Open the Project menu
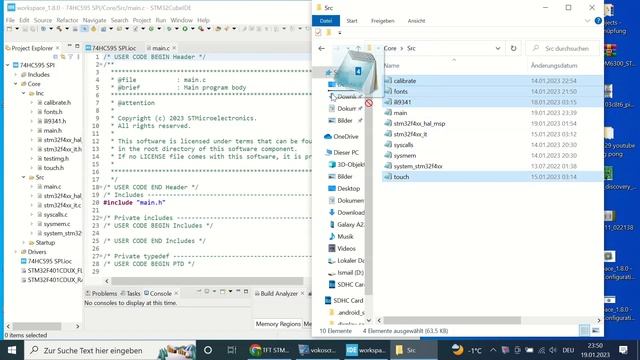The width and height of the screenshot is (640, 360). point(142,20)
